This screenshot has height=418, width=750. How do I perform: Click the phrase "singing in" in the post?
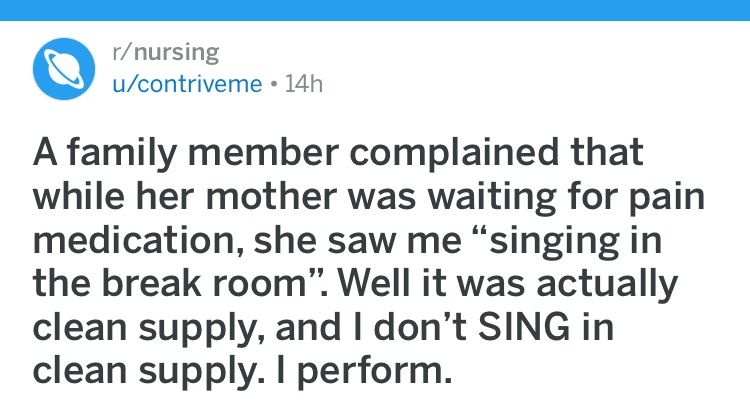pyautogui.click(x=576, y=241)
